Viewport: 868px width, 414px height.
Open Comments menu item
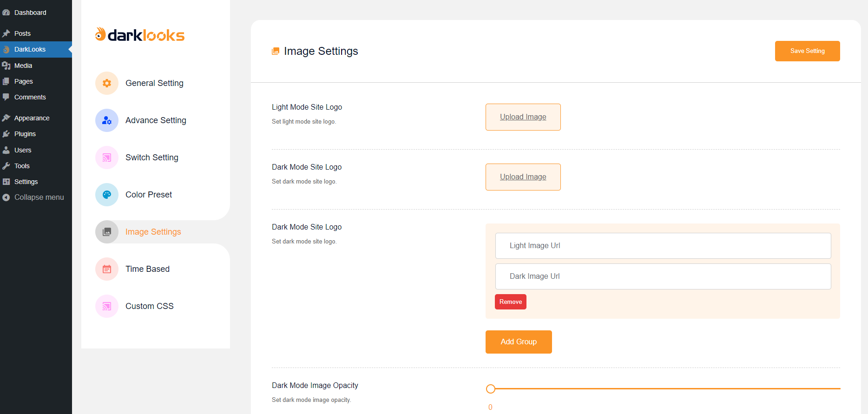(30, 97)
